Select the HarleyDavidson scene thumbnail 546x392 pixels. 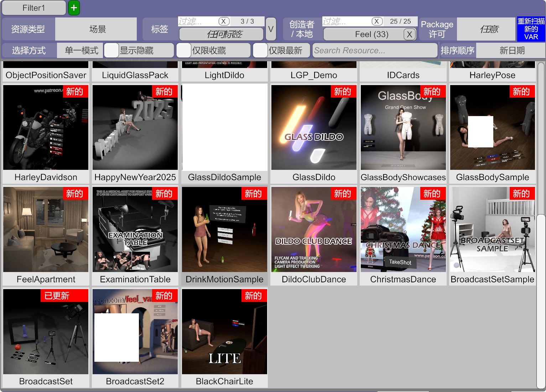pos(46,127)
